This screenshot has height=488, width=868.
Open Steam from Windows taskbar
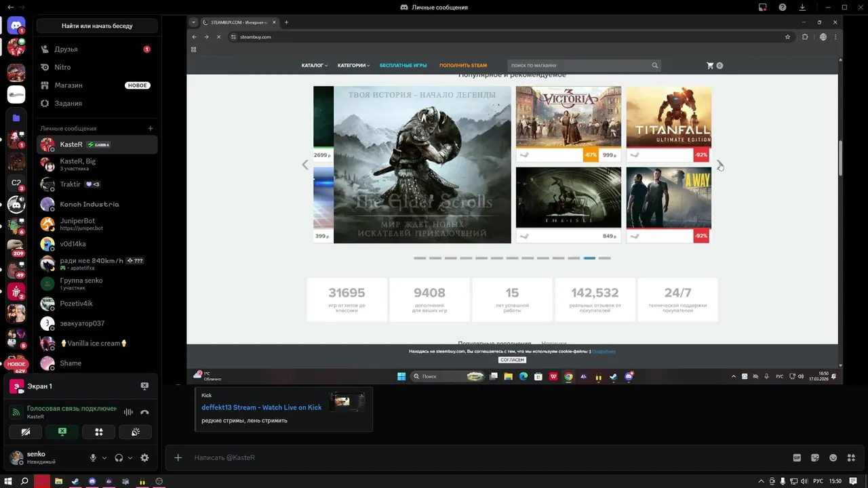point(75,481)
